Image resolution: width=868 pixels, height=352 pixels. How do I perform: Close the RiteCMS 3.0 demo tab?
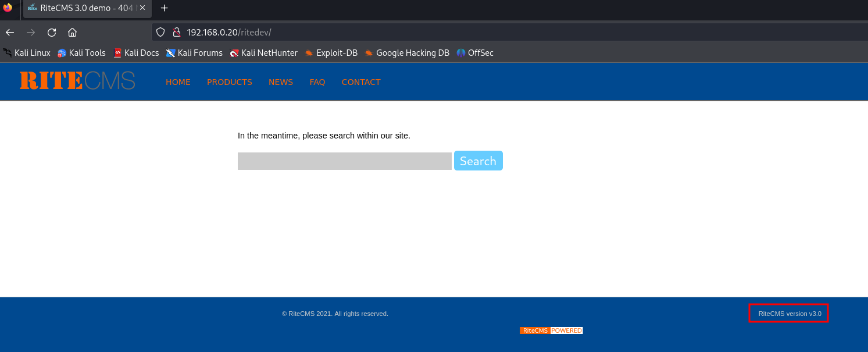click(x=142, y=8)
